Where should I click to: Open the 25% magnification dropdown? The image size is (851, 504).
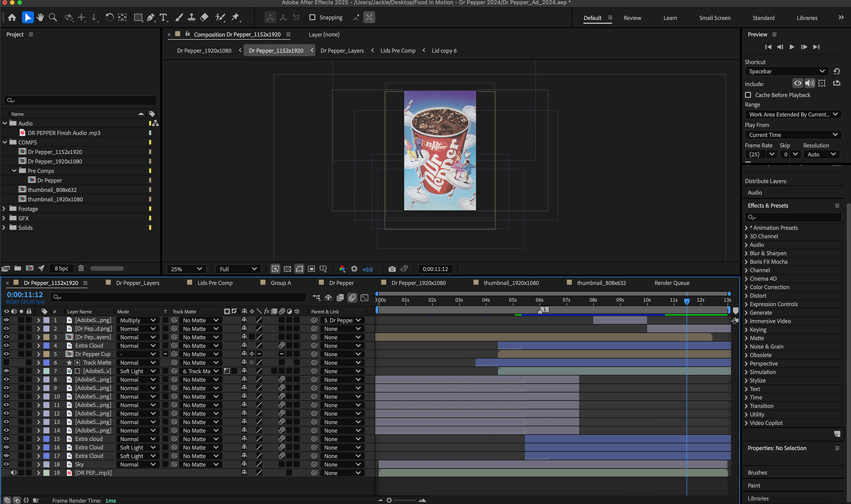[186, 269]
